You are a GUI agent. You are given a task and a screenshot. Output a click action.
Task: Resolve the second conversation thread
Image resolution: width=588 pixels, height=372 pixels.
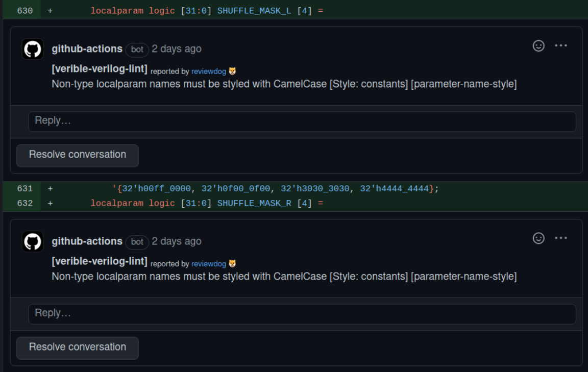pyautogui.click(x=77, y=347)
